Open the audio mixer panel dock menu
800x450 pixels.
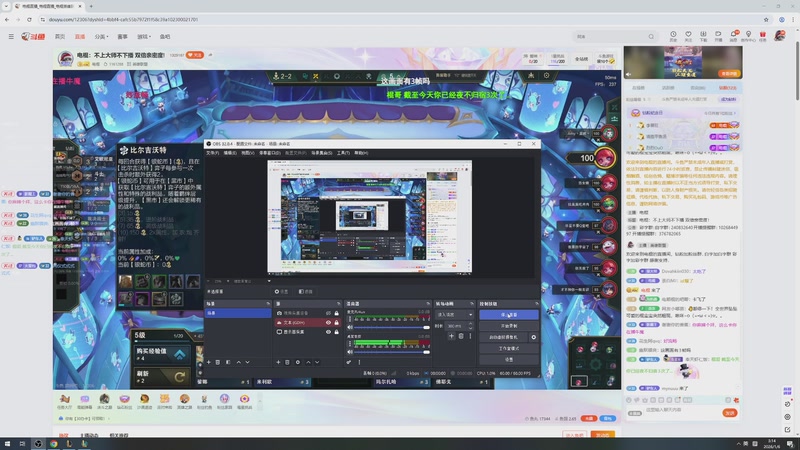pos(428,304)
